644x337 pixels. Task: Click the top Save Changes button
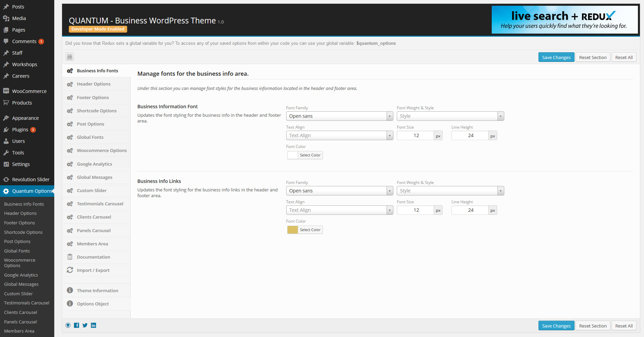point(556,57)
